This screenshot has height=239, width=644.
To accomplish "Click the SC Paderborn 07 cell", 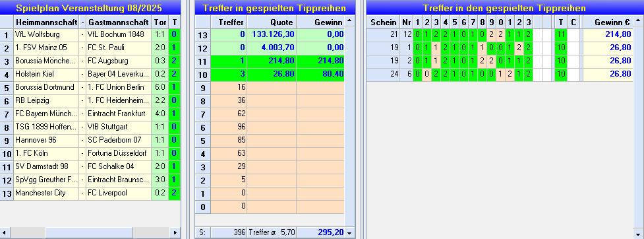I will pyautogui.click(x=119, y=140).
